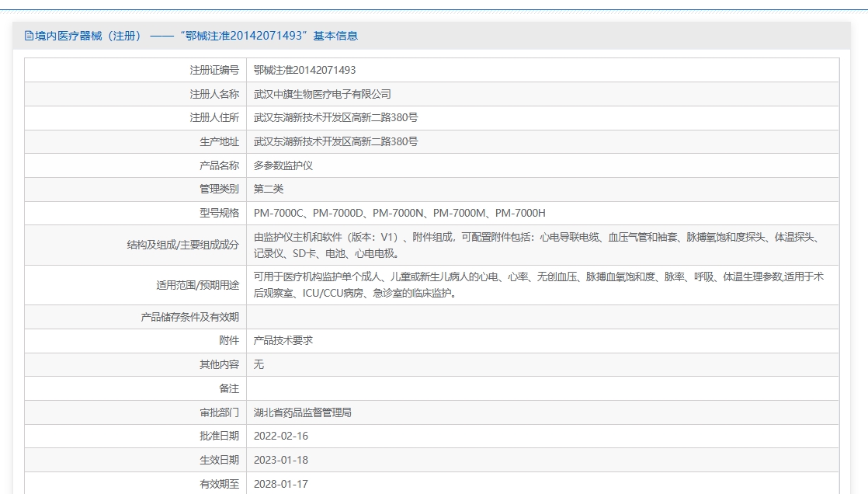The image size is (868, 494).
Task: Select expiry date 2028-01-17
Action: pos(280,484)
